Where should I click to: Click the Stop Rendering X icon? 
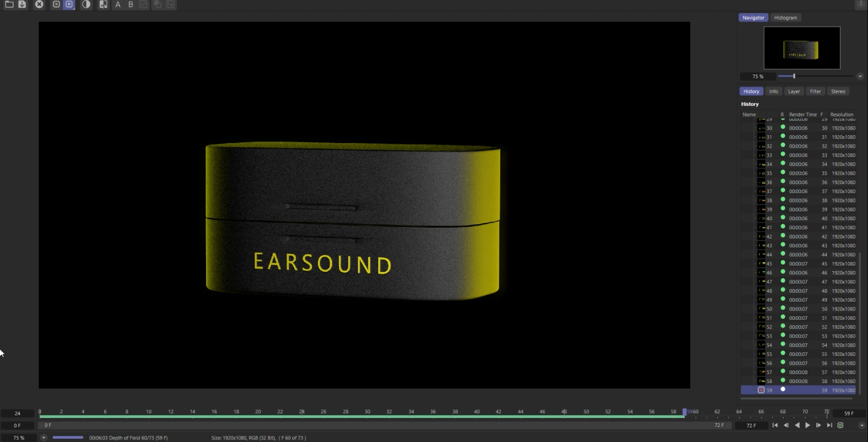[x=39, y=4]
